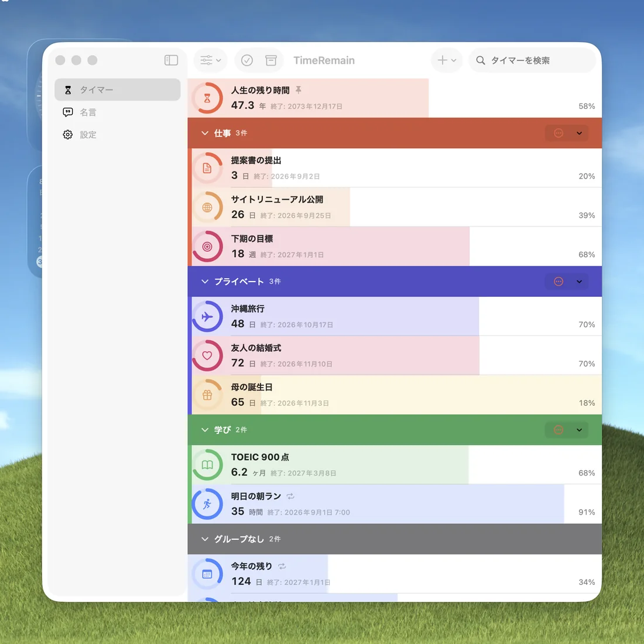Open 設定 in the sidebar
The image size is (644, 644).
(118, 135)
